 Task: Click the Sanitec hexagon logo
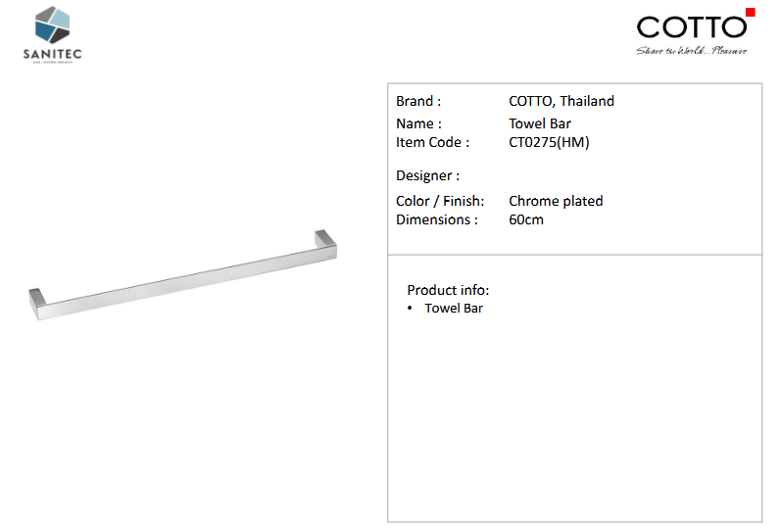[52, 24]
